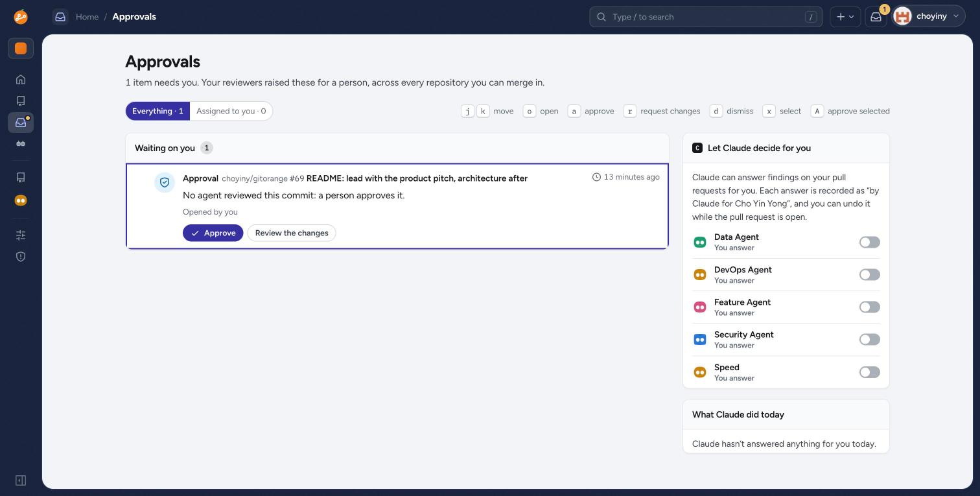Select the Everything · 1 tab
Image resolution: width=980 pixels, height=496 pixels.
point(157,111)
